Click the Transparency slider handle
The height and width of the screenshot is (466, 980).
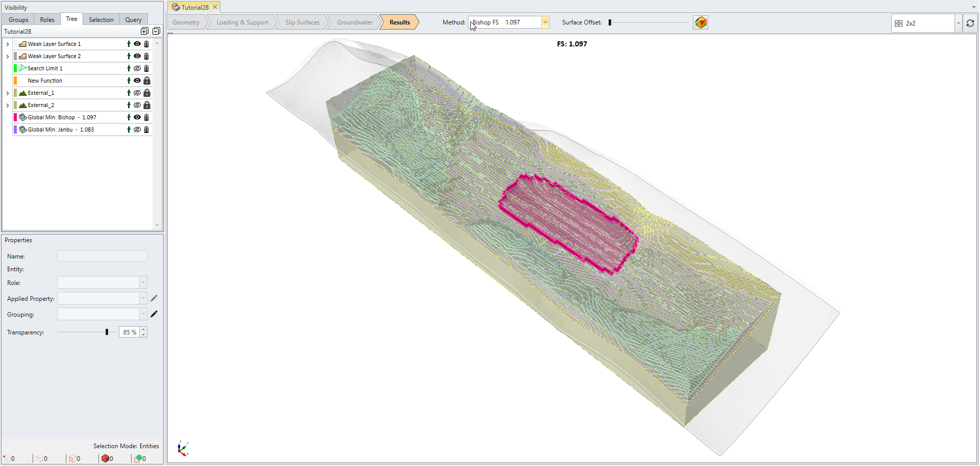point(107,332)
